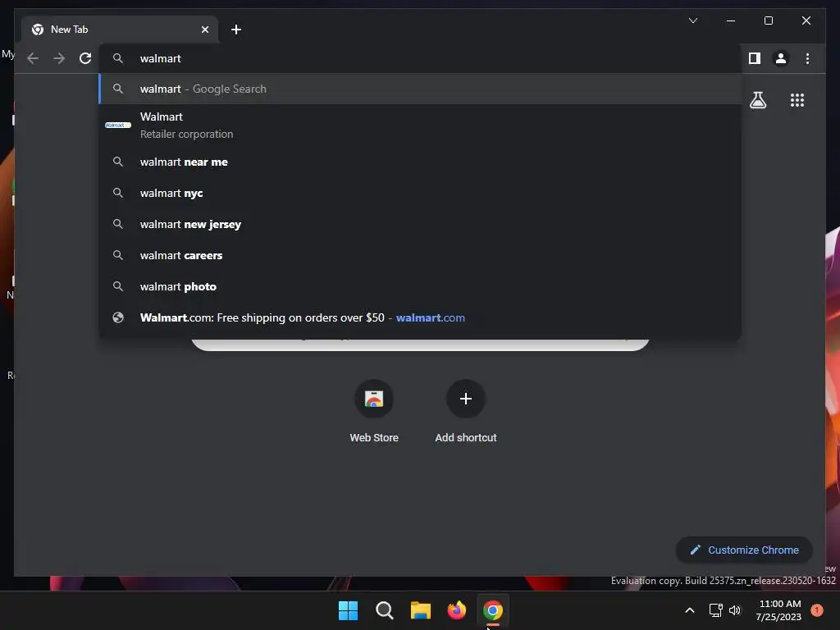Select Walmart Retailer corporation suggestion
Viewport: 840px width, 630px height.
pos(421,126)
